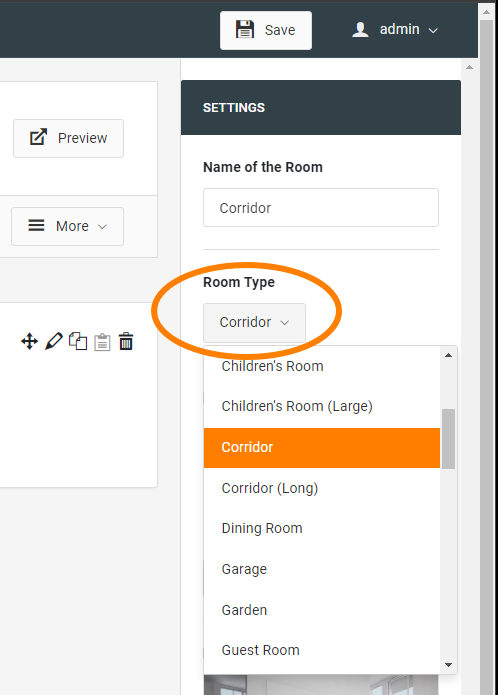Toggle the Room Type Corridor dropdown
This screenshot has height=695, width=498.
point(254,322)
